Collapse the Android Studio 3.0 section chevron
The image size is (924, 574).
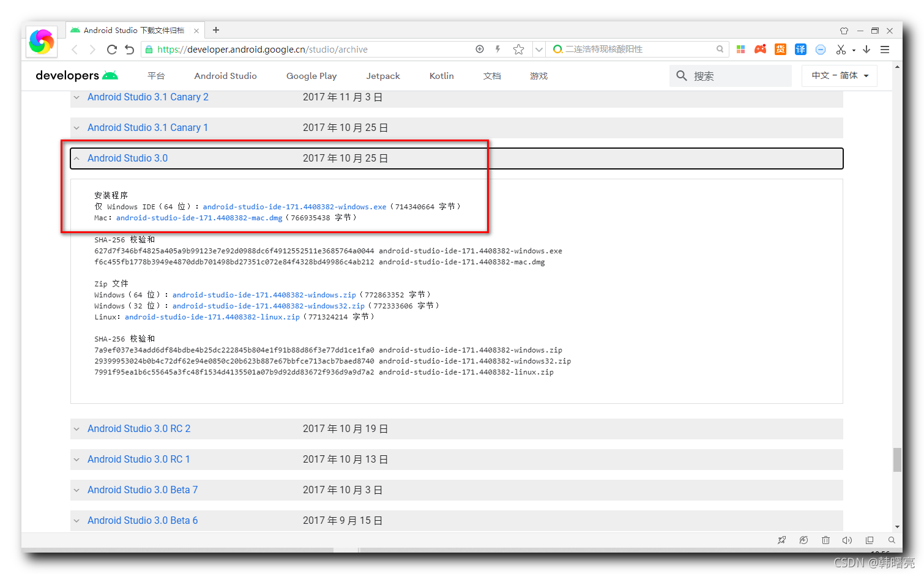(x=76, y=158)
